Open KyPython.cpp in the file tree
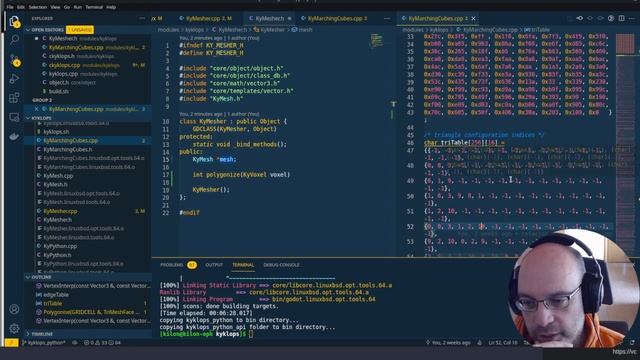The height and width of the screenshot is (360, 640). [60, 246]
